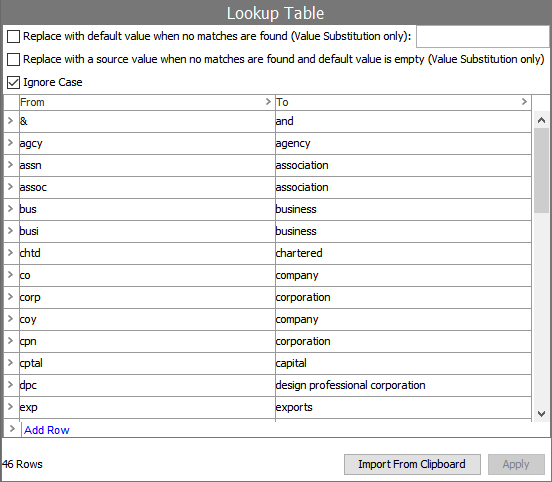Open the From column header arrow
552x482 pixels.
(268, 102)
